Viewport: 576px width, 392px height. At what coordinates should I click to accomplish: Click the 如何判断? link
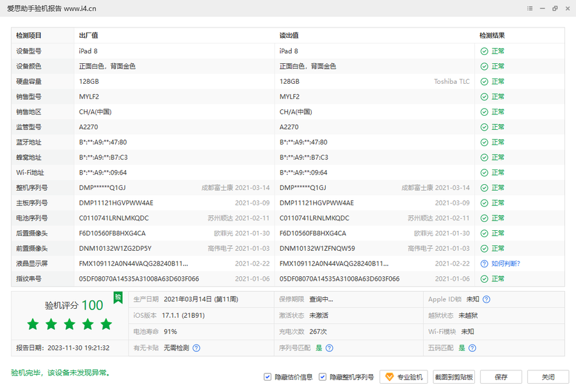coord(506,263)
